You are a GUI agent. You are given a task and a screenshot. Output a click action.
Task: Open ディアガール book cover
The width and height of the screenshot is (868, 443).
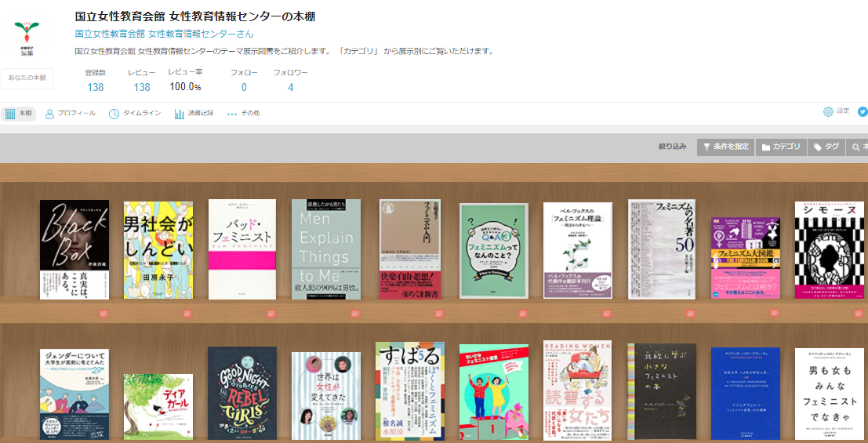[x=158, y=407]
